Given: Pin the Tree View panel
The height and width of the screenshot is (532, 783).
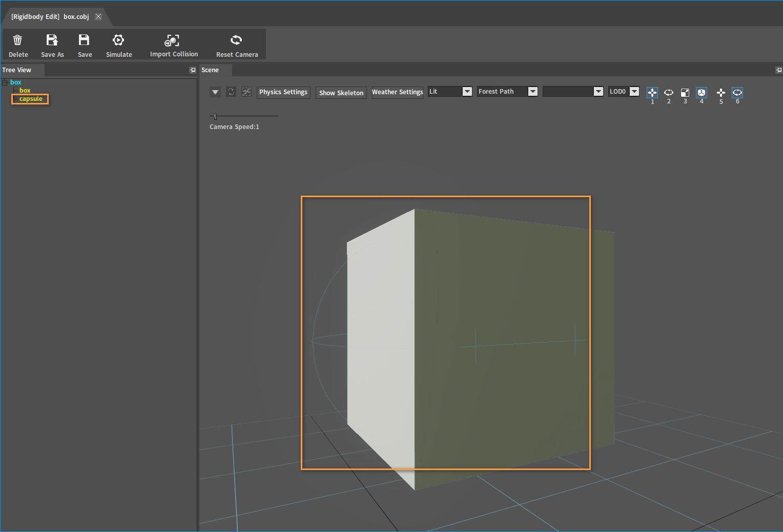Looking at the screenshot, I should [x=193, y=70].
